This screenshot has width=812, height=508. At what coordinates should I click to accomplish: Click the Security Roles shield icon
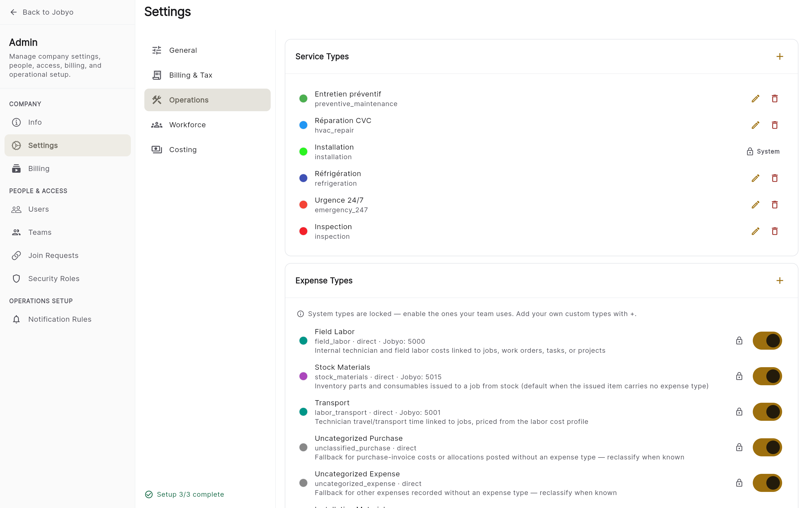(16, 279)
